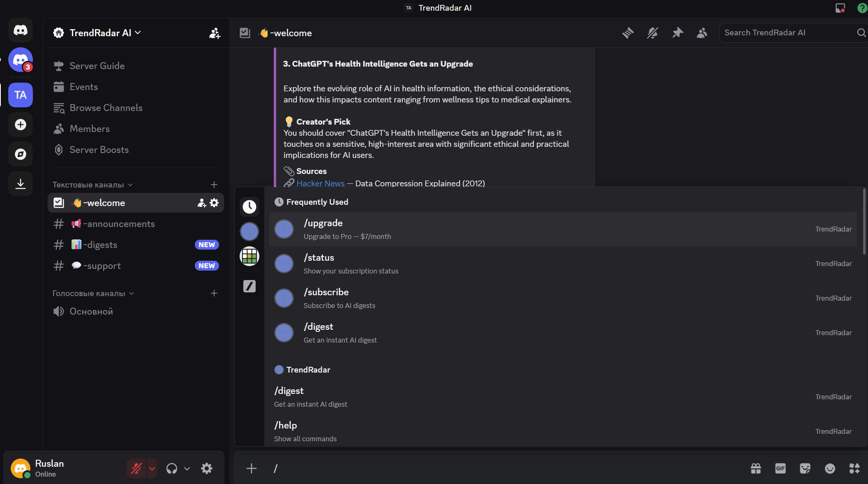Viewport: 868px width, 484px height.
Task: Select Frequently Used clock tab in command picker
Action: (x=249, y=206)
